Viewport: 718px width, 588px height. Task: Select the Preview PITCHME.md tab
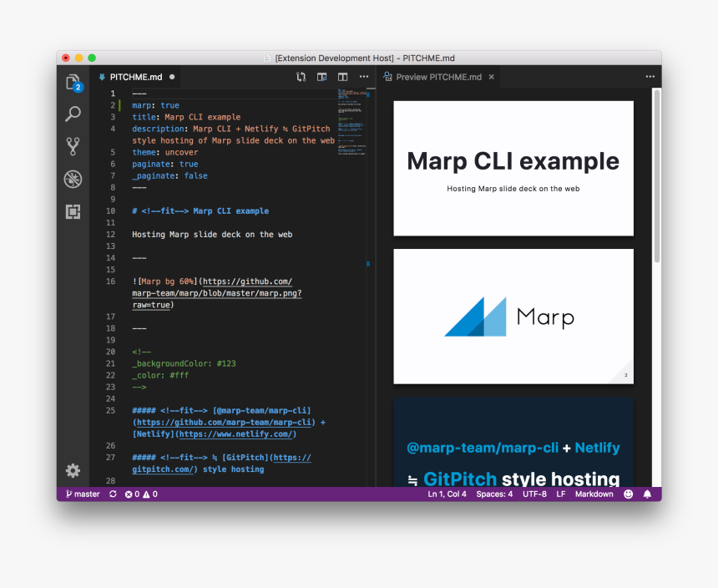pyautogui.click(x=438, y=77)
